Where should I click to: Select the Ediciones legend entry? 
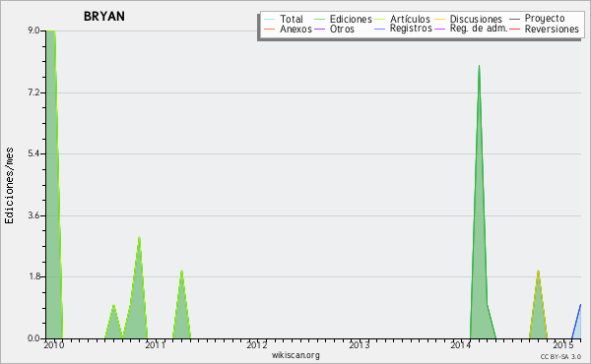pyautogui.click(x=343, y=19)
